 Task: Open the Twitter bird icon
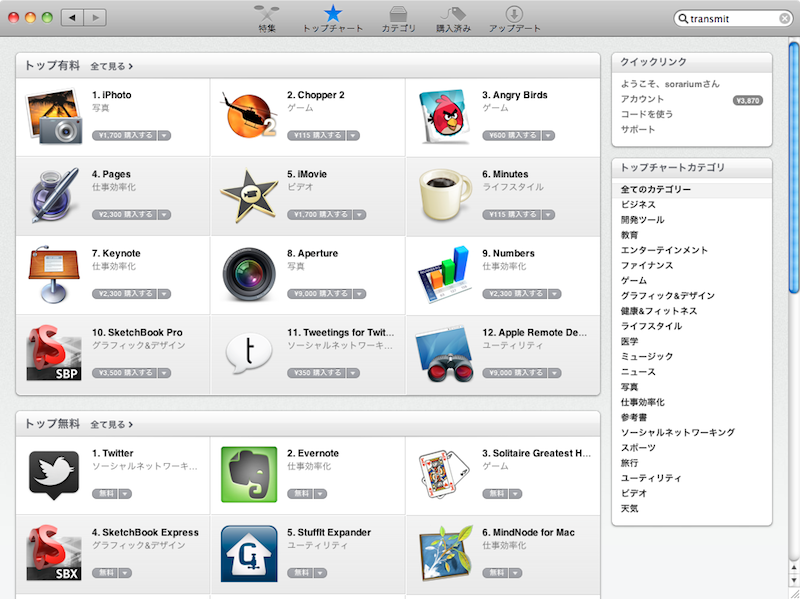54,475
